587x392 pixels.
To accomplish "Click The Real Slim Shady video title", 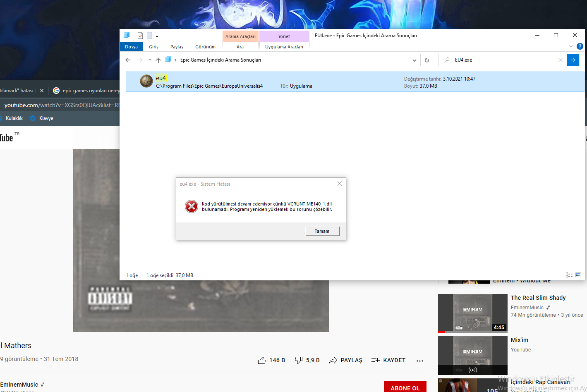I will tap(538, 298).
